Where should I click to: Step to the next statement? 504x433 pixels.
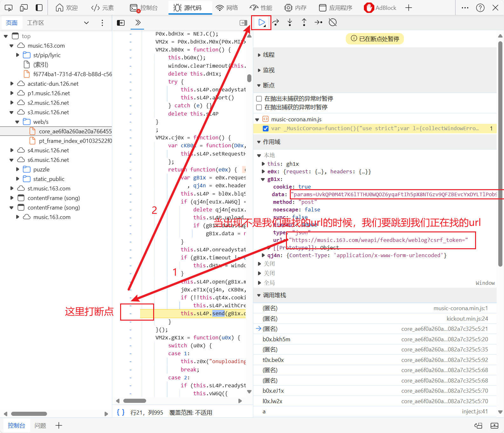click(318, 23)
